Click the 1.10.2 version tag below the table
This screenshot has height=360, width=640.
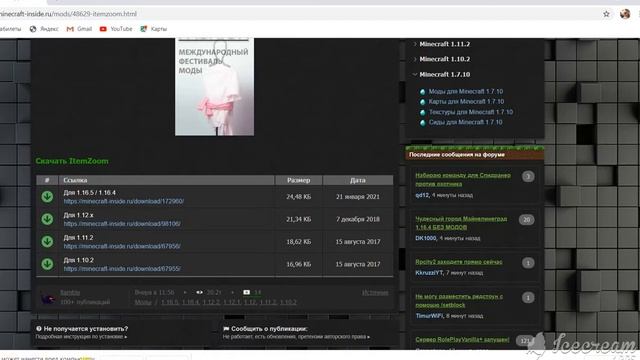pos(288,302)
